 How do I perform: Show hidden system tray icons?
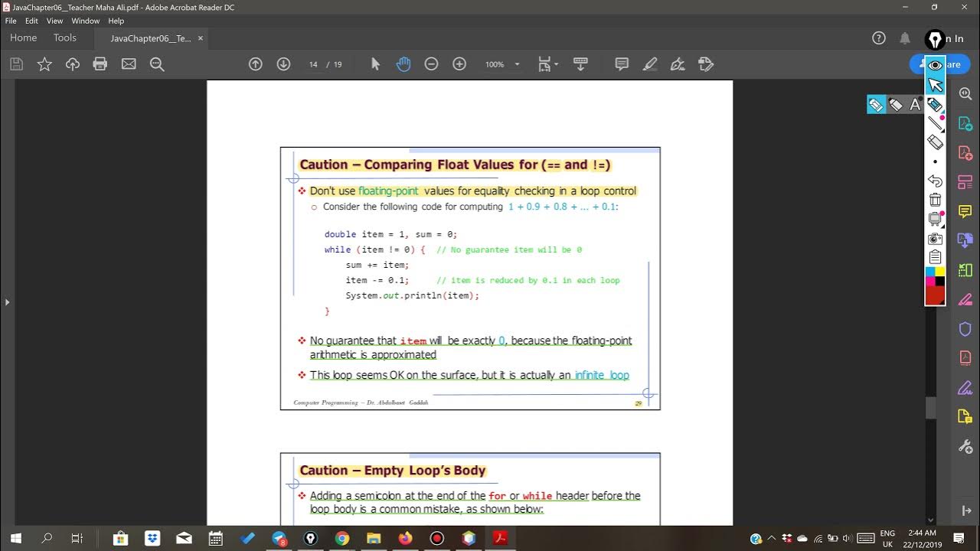click(x=772, y=538)
